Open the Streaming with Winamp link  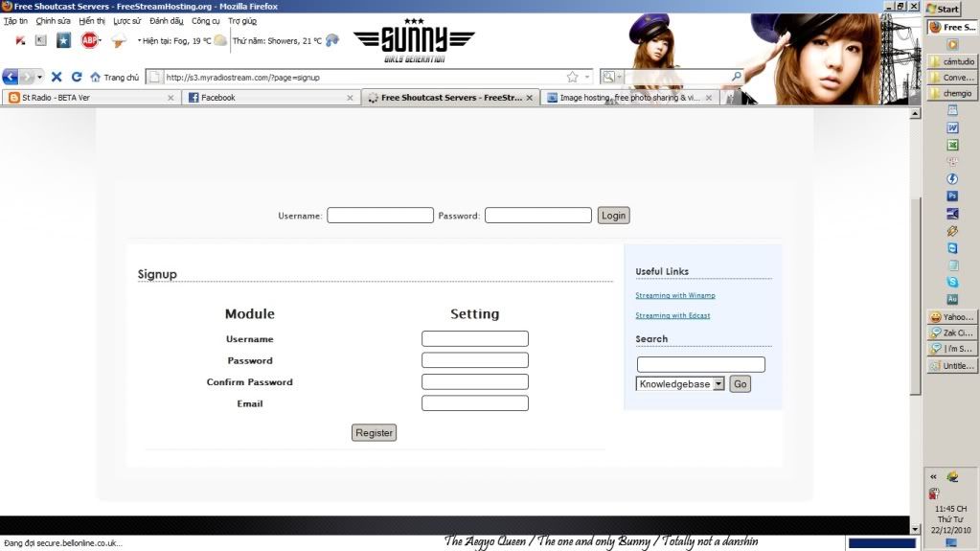click(x=674, y=296)
